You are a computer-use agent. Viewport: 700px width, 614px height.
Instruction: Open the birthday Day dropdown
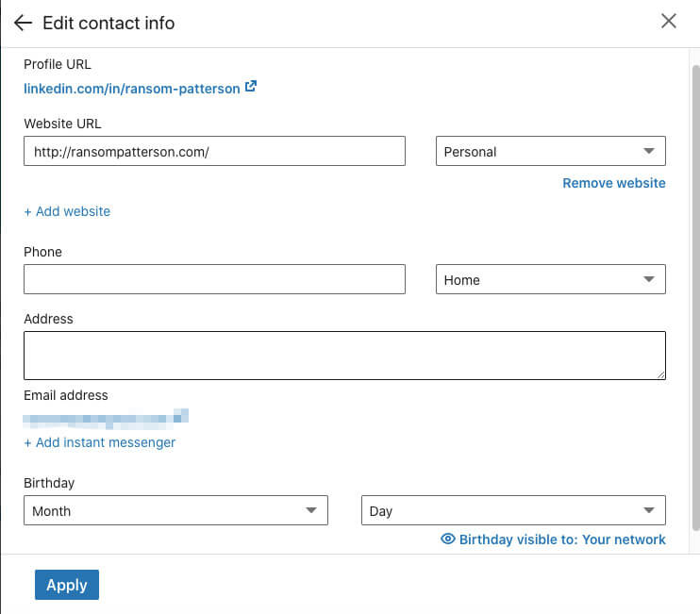click(x=513, y=510)
